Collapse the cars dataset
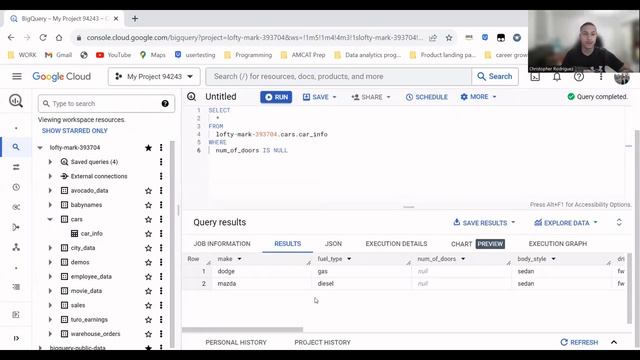 point(50,219)
